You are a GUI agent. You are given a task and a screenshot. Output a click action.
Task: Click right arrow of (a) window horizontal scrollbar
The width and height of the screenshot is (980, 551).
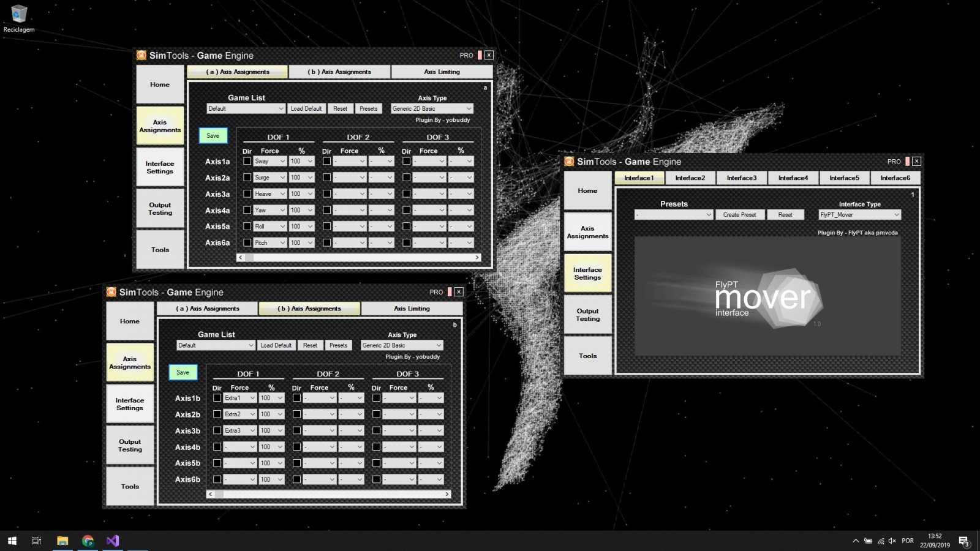(x=477, y=258)
